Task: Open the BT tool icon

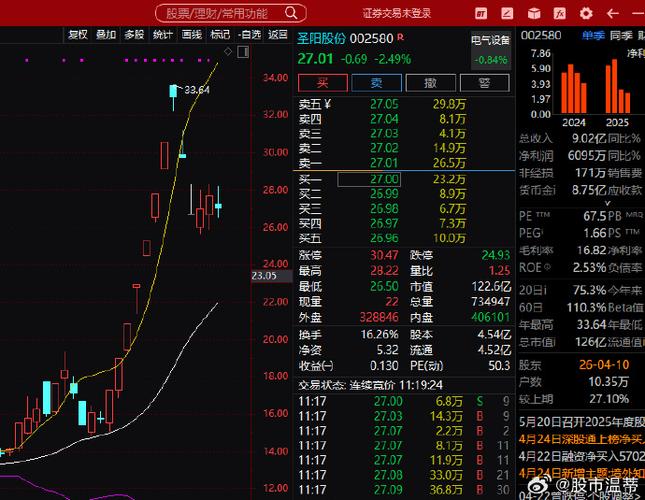Action: point(480,14)
